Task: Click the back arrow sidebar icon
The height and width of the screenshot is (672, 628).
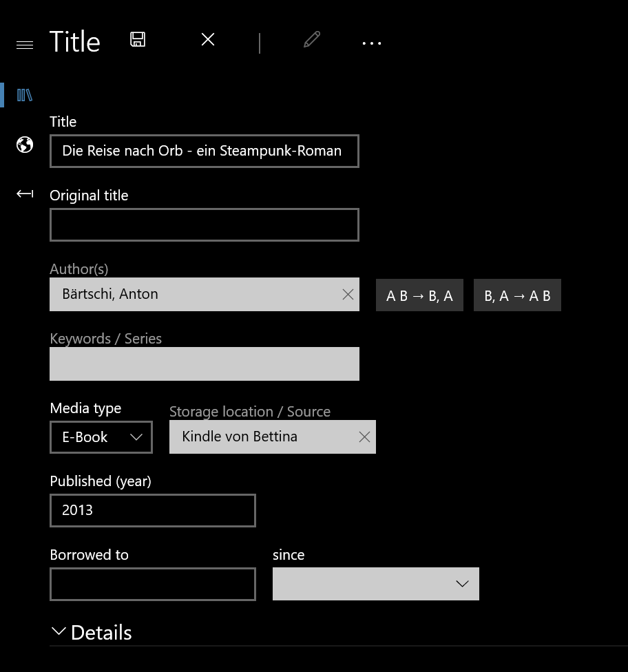Action: click(x=24, y=193)
